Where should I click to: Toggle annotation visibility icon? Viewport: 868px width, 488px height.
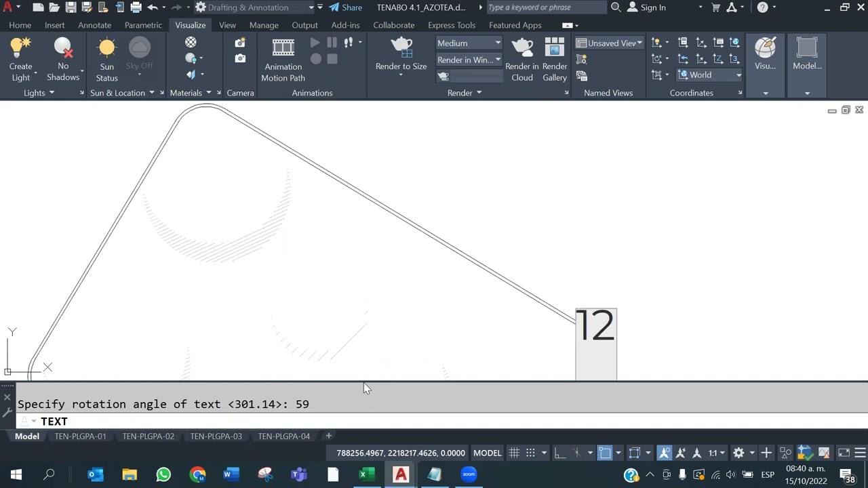tap(664, 453)
